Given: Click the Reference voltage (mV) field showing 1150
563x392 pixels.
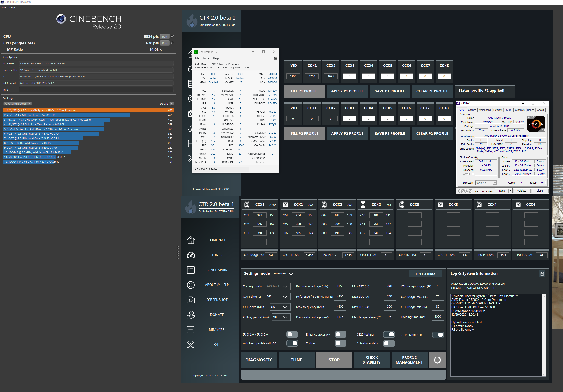Looking at the screenshot, I should pos(340,286).
